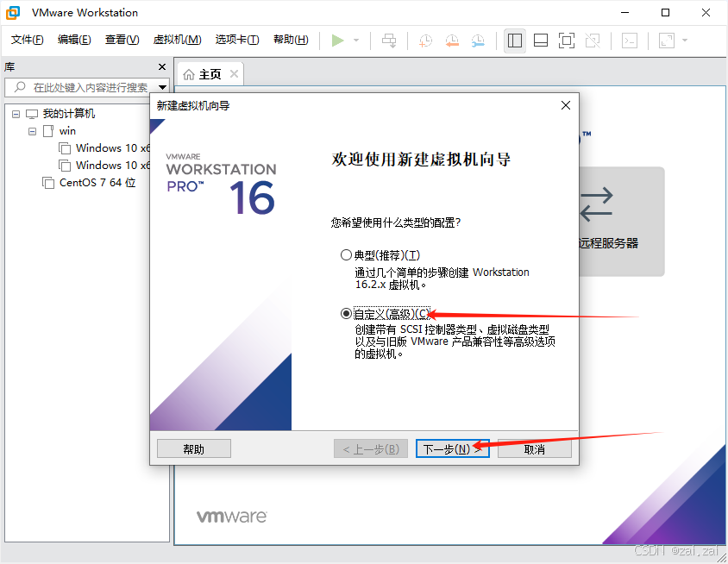The image size is (728, 564).
Task: Open the stretch options dropdown arrow
Action: pos(685,41)
